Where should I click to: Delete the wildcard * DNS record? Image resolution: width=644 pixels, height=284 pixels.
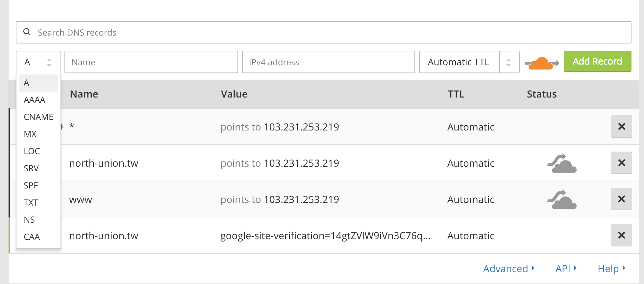(x=621, y=127)
